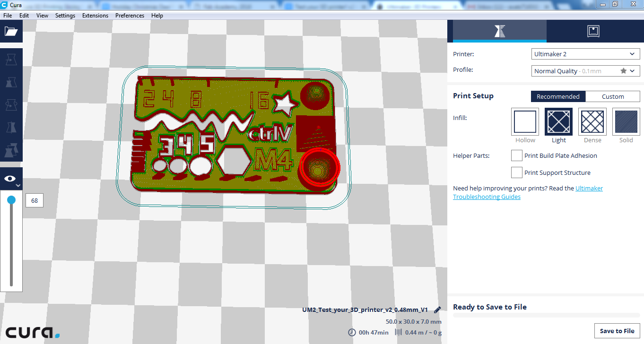Click the Infill: label
The height and width of the screenshot is (344, 644).
460,118
